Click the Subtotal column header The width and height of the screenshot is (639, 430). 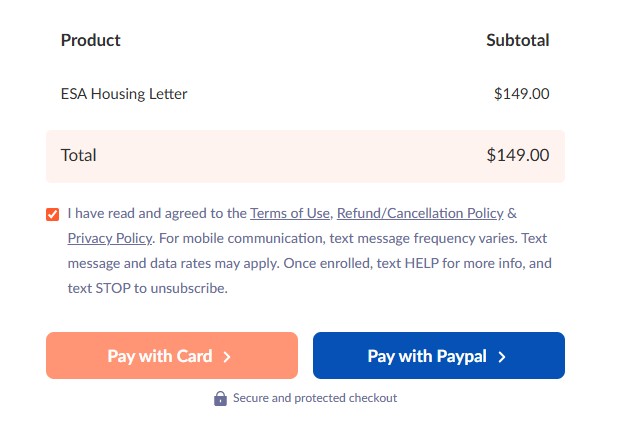pos(517,41)
